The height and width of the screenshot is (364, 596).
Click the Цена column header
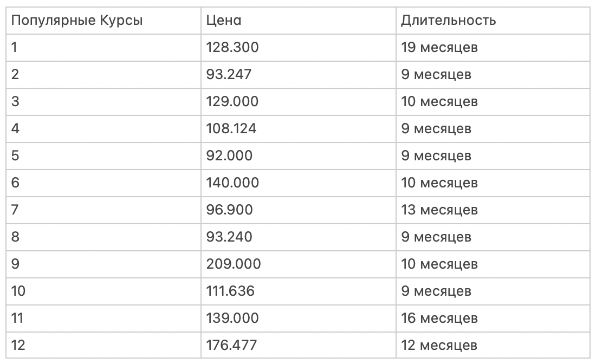click(x=223, y=21)
